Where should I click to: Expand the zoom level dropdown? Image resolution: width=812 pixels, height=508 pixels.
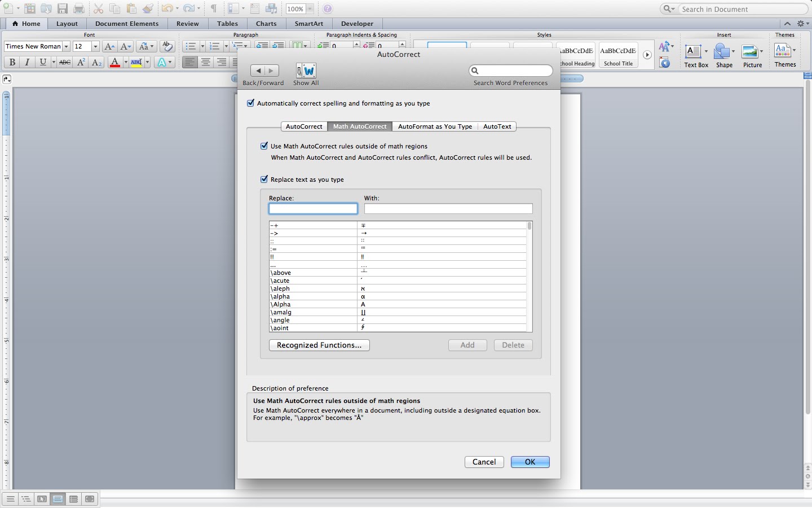coord(309,8)
